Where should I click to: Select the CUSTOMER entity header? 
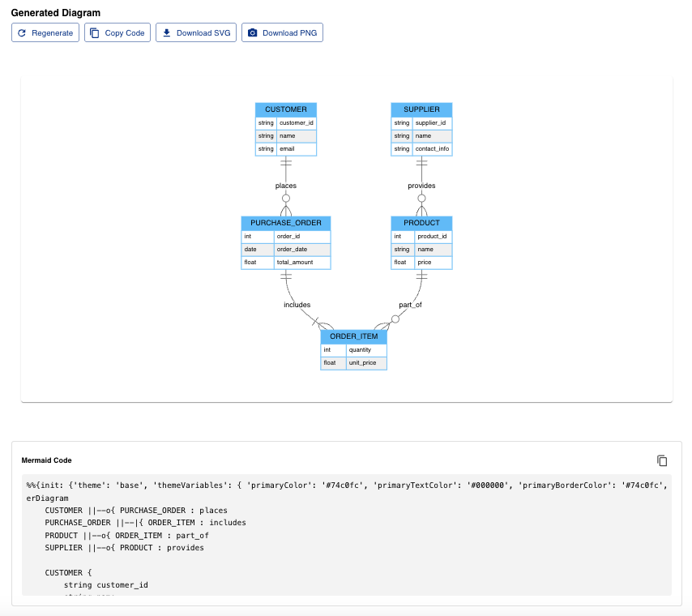point(286,109)
